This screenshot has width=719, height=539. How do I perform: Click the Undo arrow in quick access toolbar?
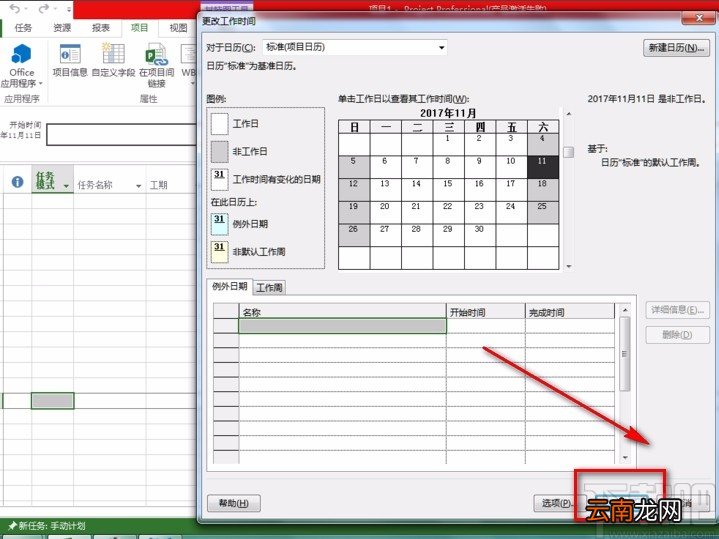pos(15,9)
